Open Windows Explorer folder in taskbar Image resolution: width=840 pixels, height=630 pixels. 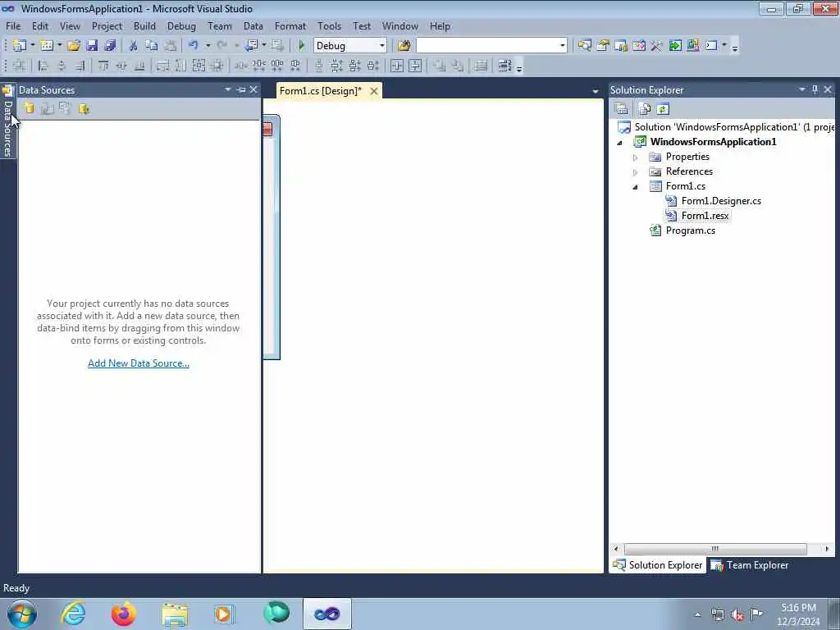click(x=175, y=614)
